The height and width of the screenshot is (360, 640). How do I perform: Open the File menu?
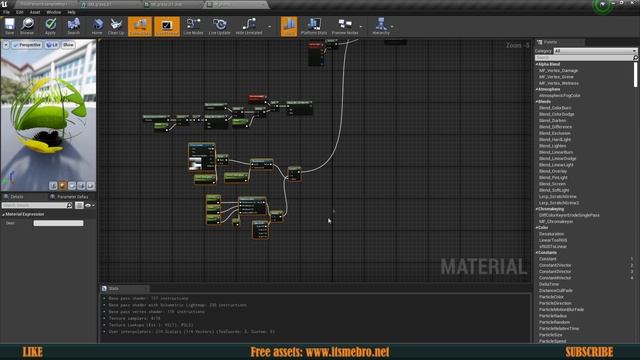tap(7, 12)
